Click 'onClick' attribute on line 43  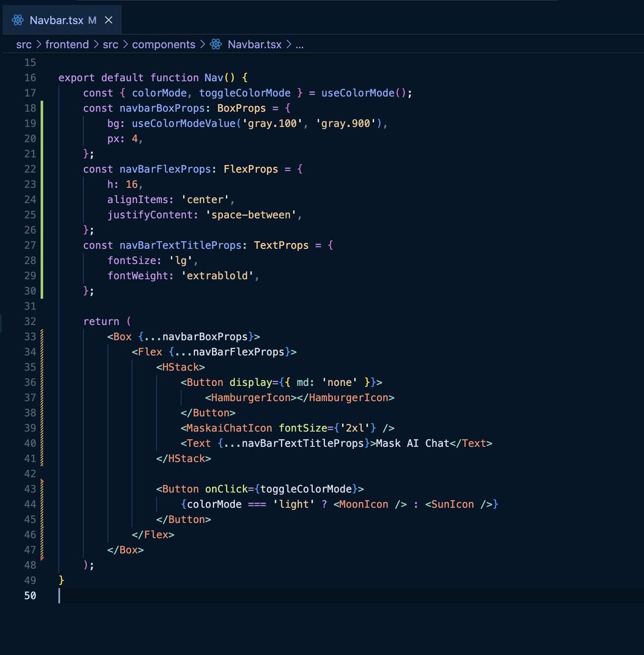point(226,489)
